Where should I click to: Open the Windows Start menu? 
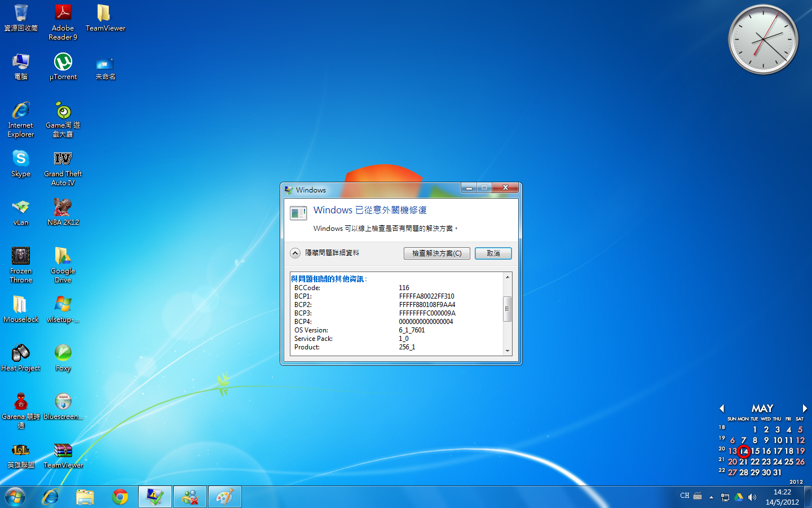pyautogui.click(x=15, y=497)
